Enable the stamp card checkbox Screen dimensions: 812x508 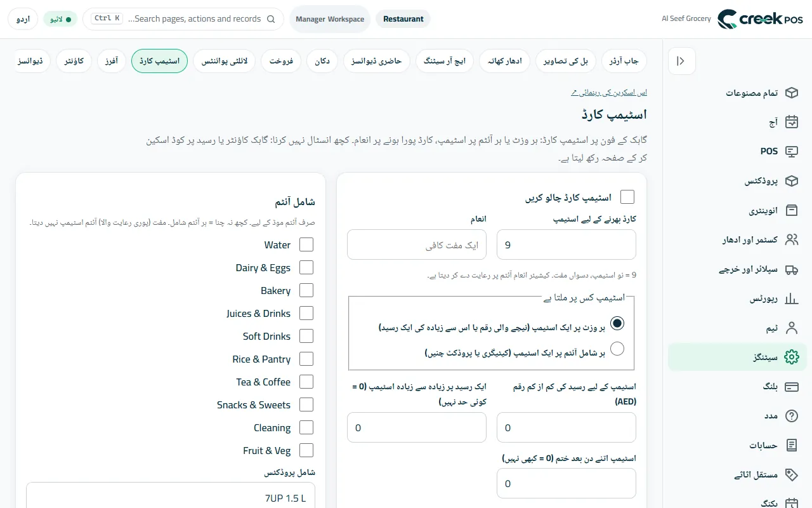627,197
